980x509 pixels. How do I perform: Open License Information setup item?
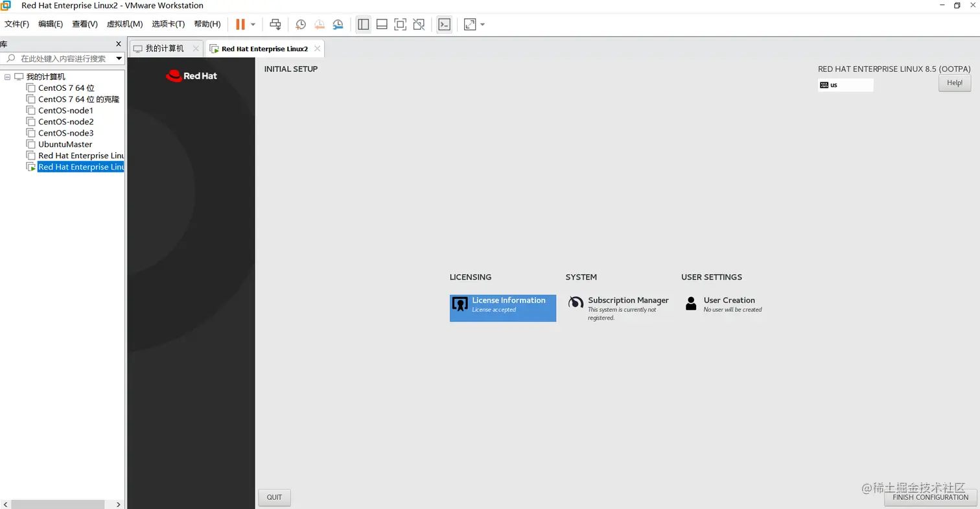point(503,308)
